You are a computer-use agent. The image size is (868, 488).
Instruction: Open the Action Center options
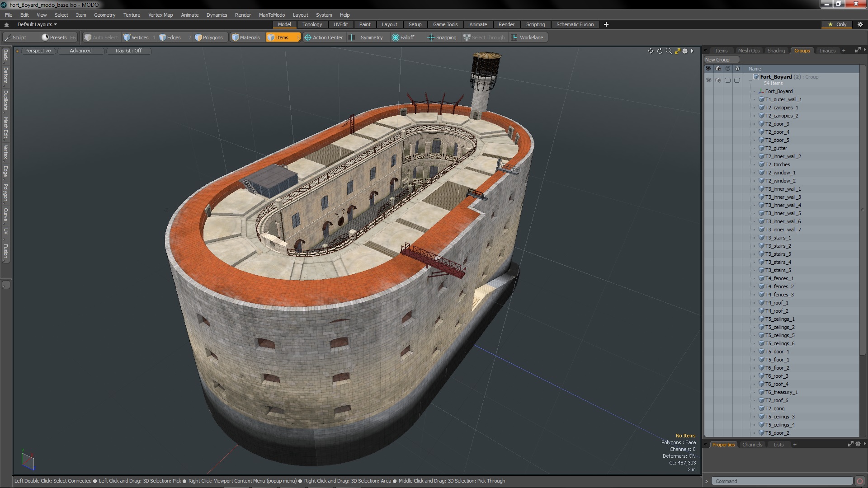coord(324,38)
